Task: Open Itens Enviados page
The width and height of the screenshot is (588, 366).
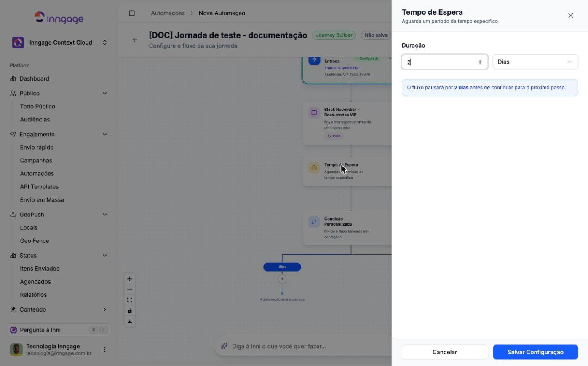Action: 40,268
